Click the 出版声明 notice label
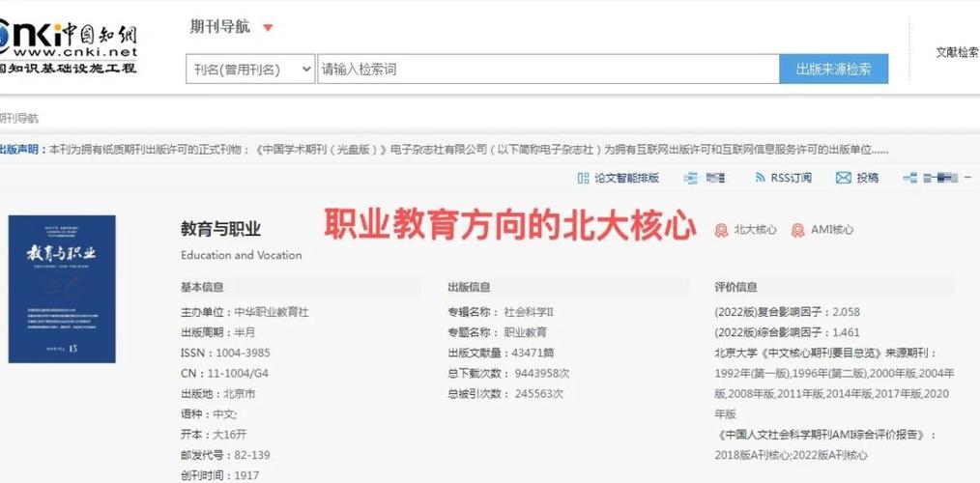The height and width of the screenshot is (483, 980). pyautogui.click(x=22, y=150)
